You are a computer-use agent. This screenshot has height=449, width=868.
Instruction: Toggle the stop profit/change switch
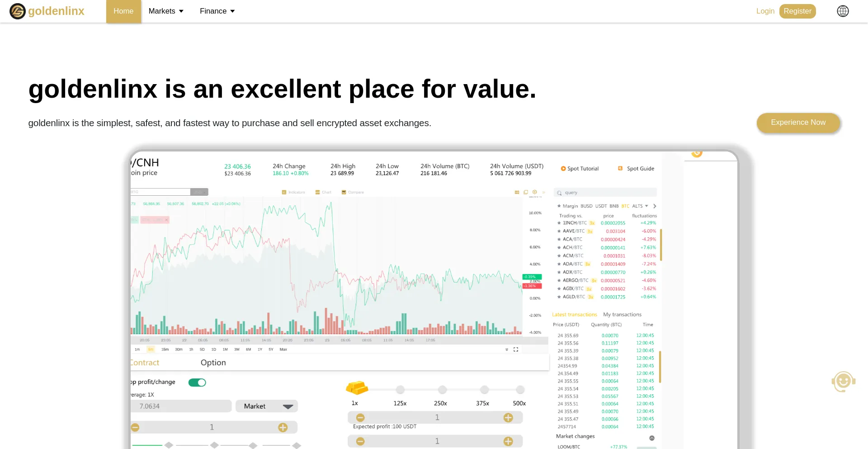click(197, 383)
